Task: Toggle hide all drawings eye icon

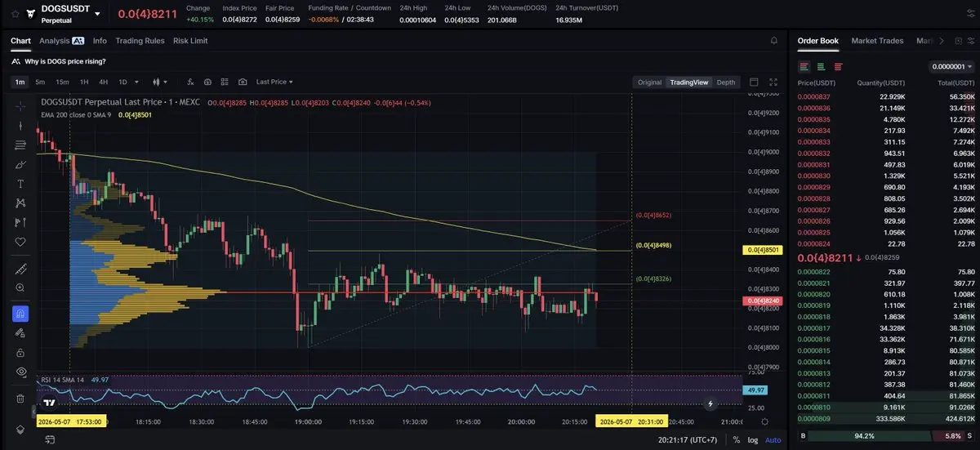Action: [x=20, y=372]
